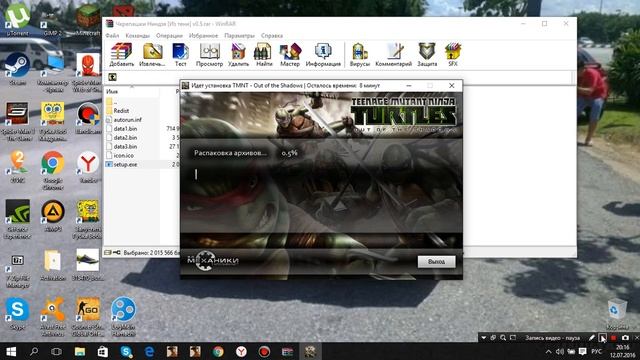Open Task View on the taskbar
The height and width of the screenshot is (360, 640).
pos(57,351)
